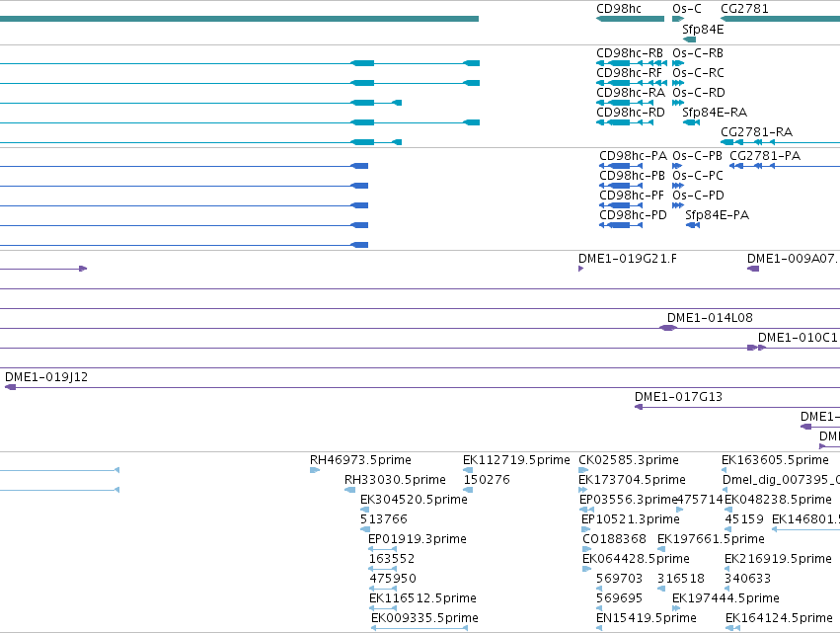Open protein CD98hc-PA label

634,156
